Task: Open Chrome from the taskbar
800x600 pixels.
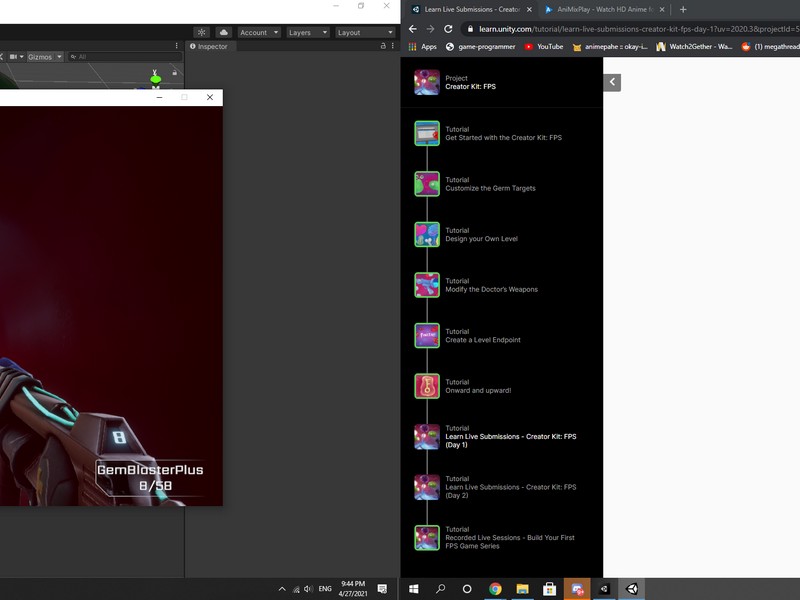Action: pos(495,589)
